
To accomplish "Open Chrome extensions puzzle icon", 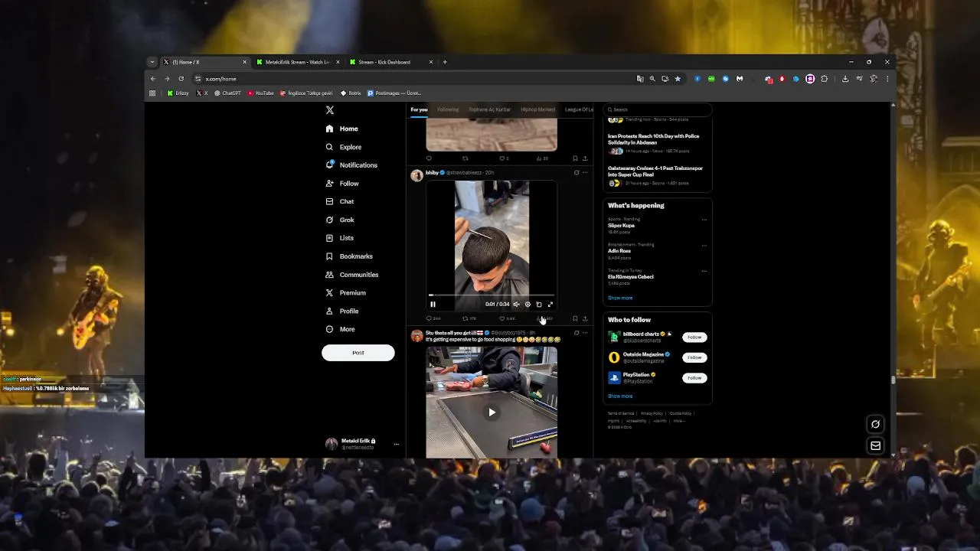I will click(825, 79).
